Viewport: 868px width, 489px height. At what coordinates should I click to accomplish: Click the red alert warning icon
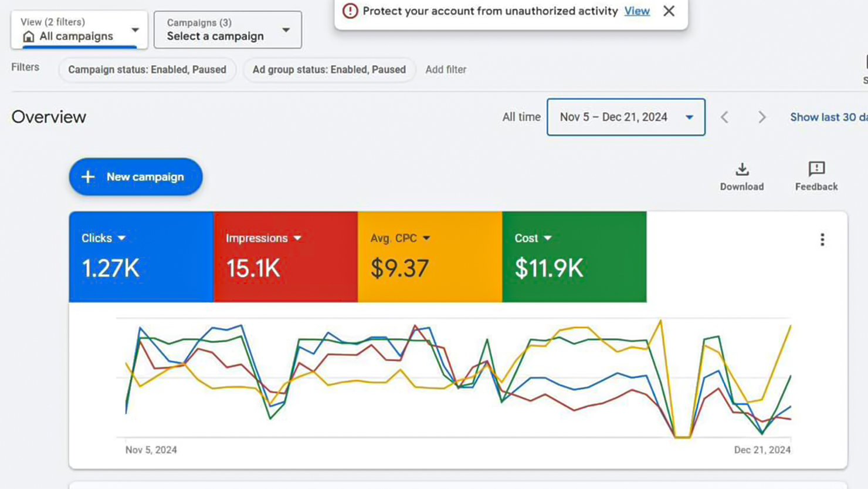click(350, 11)
